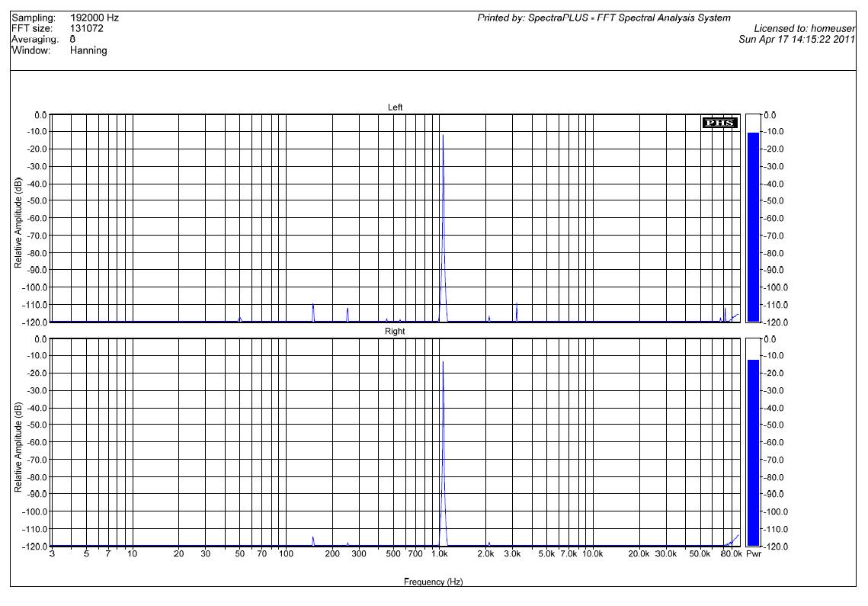
Task: Click the Left plot 'Relative Amplitude (dB)' label
Action: pos(18,223)
